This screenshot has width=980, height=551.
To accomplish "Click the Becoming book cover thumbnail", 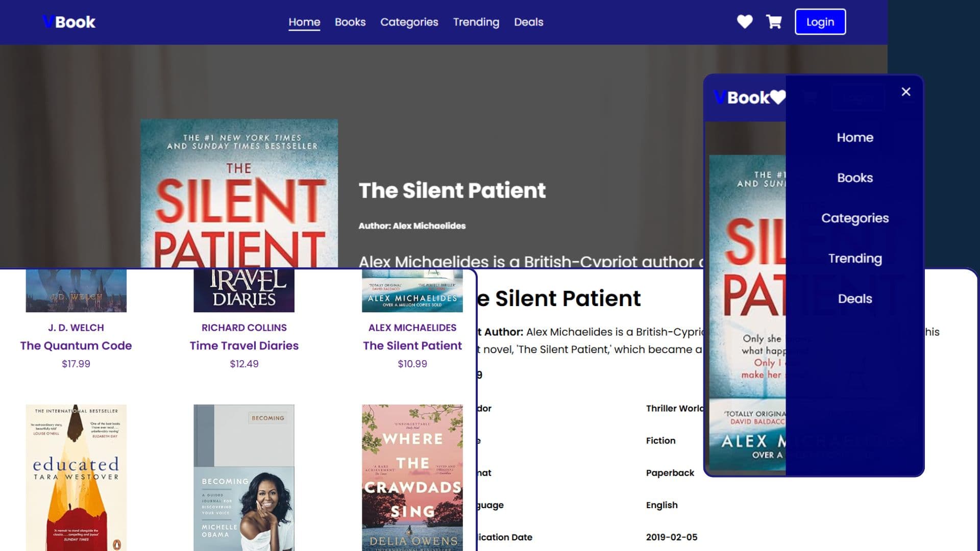I will (x=244, y=477).
